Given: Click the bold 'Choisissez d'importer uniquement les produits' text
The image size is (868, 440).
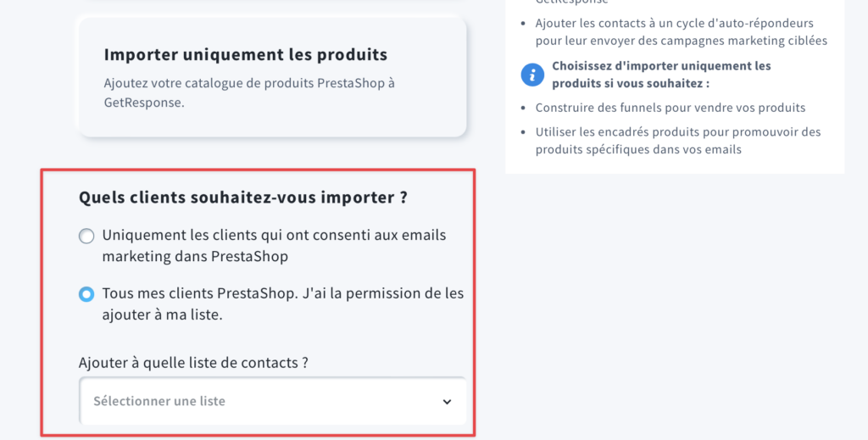Looking at the screenshot, I should [x=661, y=75].
